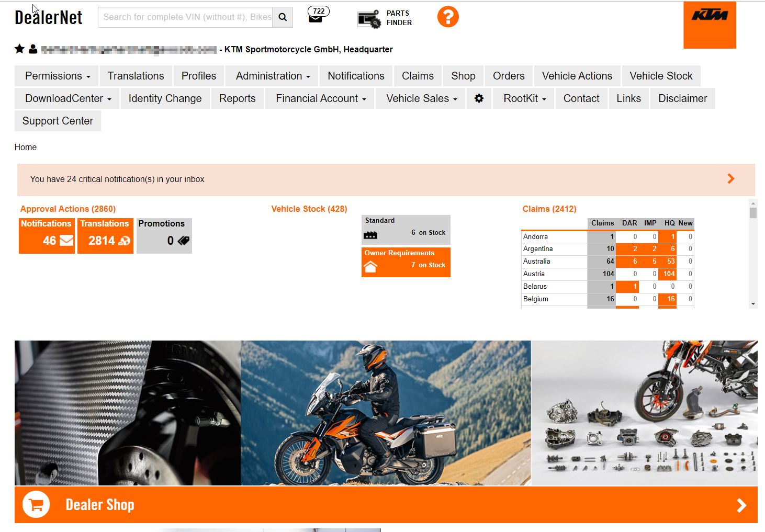Expand the Permissions dropdown menu
Viewport: 765px width, 532px height.
pyautogui.click(x=58, y=76)
